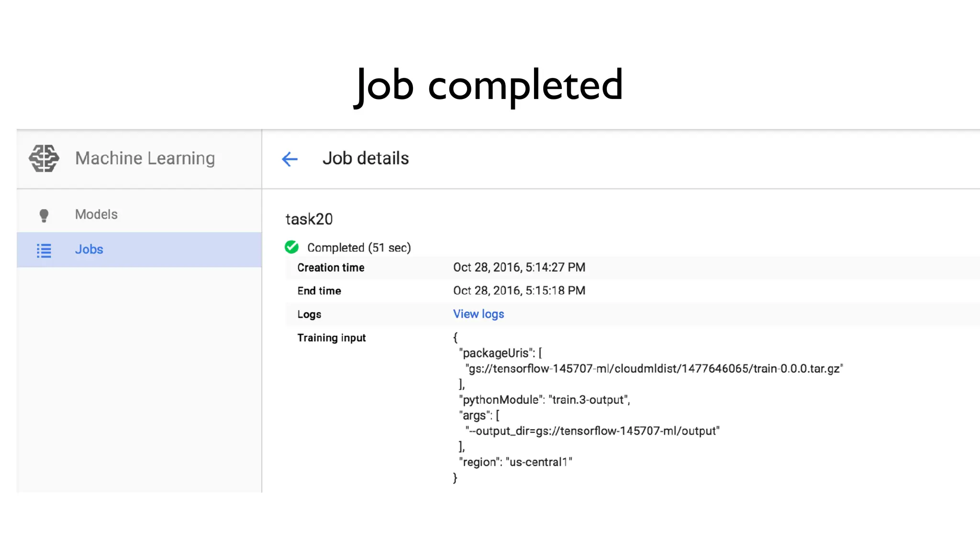This screenshot has height=551, width=980.
Task: Click the Jobs list icon in sidebar
Action: (44, 250)
